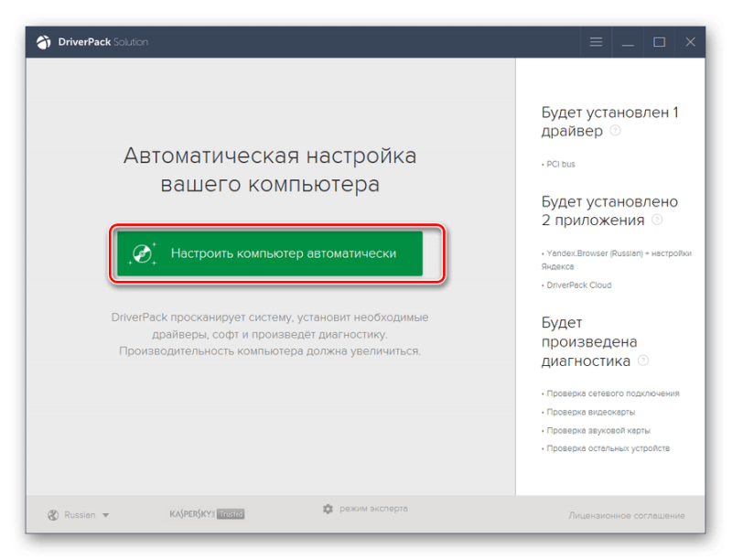Click "Проверка видеокарты" item

[588, 412]
